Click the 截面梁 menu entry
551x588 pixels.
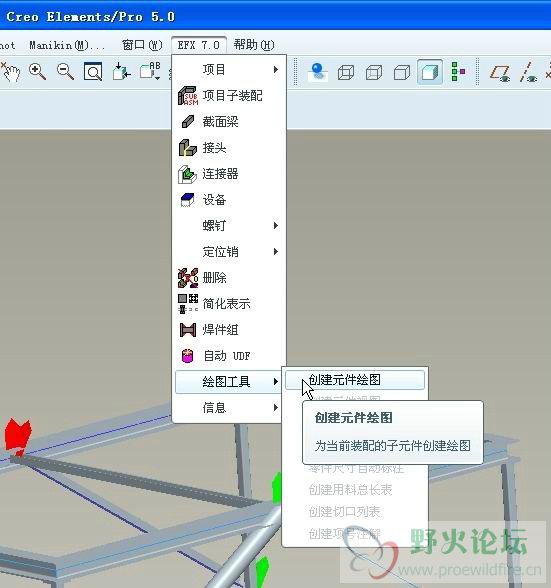coord(228,122)
